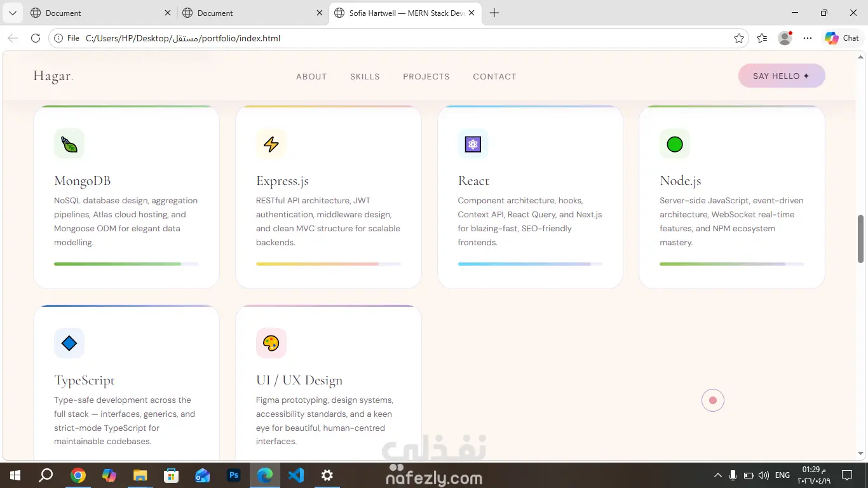Open Windows Settings gear in taskbar
The height and width of the screenshot is (488, 868).
pyautogui.click(x=327, y=475)
